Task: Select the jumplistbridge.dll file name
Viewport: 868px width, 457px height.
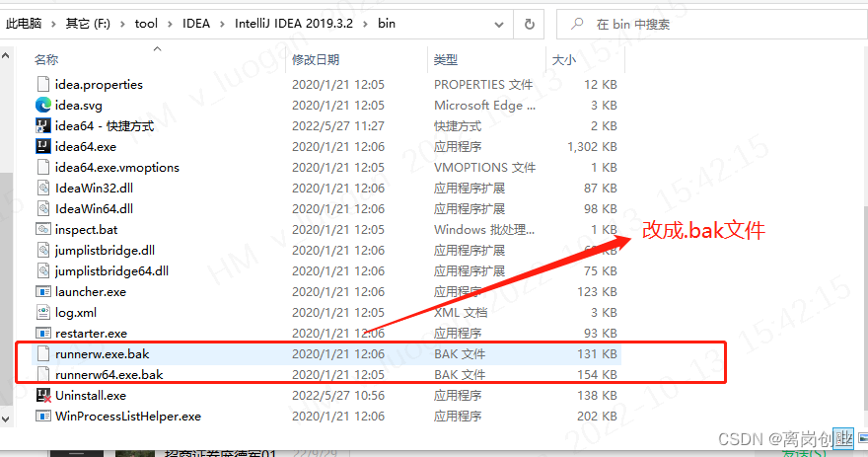Action: click(106, 251)
